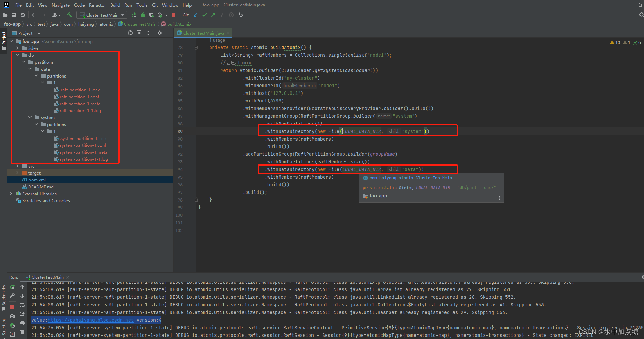This screenshot has height=339, width=644.
Task: Collapse the data folder in the project tree
Action: click(30, 69)
